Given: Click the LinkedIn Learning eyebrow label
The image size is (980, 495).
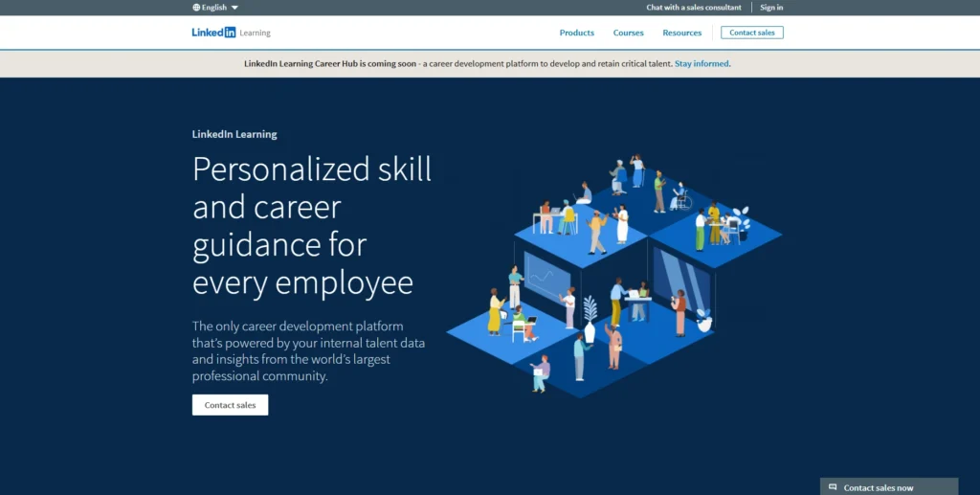Looking at the screenshot, I should [x=234, y=134].
